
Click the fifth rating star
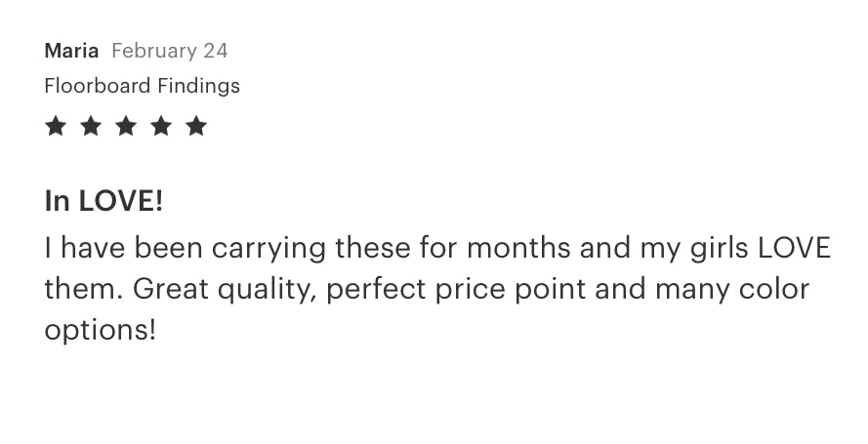[196, 126]
